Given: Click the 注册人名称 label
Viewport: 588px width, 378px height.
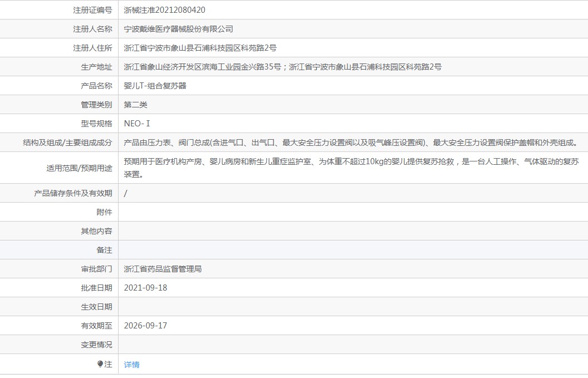Looking at the screenshot, I should (x=92, y=29).
